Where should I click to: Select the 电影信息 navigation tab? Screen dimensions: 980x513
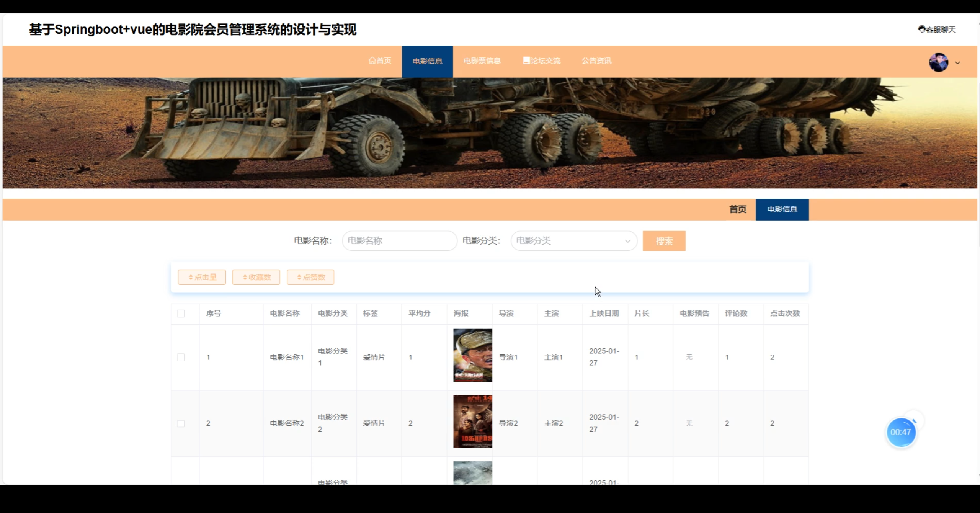tap(427, 61)
